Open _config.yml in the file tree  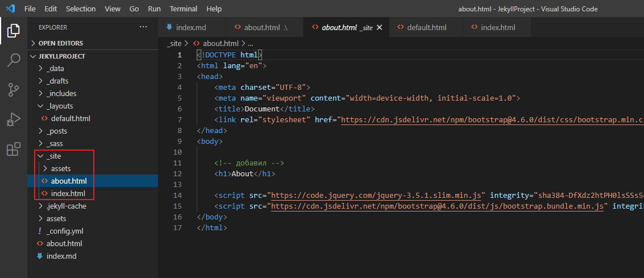click(65, 231)
